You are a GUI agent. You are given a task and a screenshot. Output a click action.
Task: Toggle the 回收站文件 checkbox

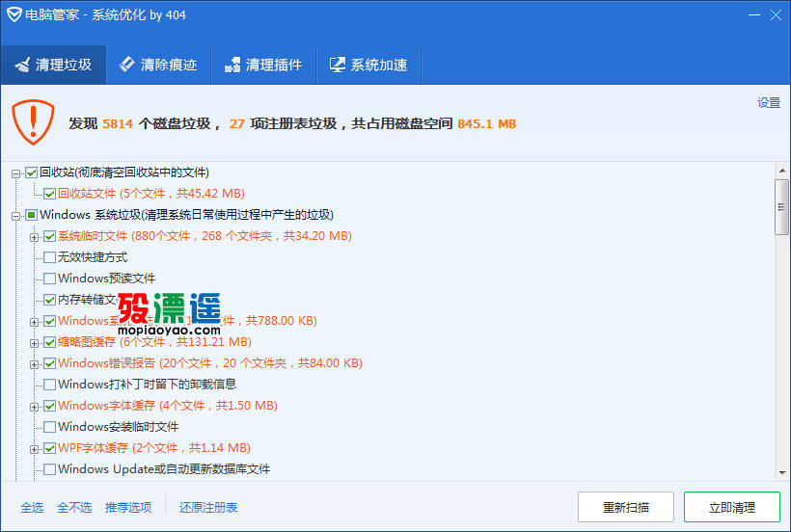49,194
